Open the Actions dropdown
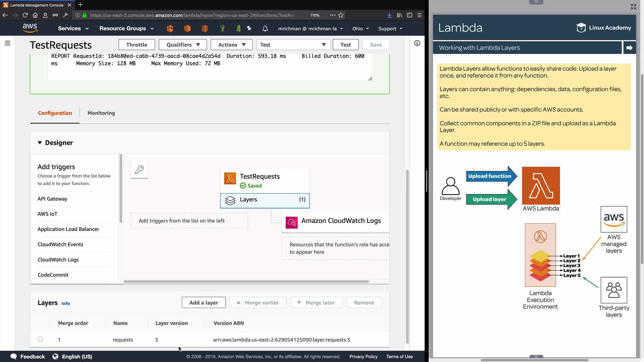The image size is (644, 362). [232, 45]
